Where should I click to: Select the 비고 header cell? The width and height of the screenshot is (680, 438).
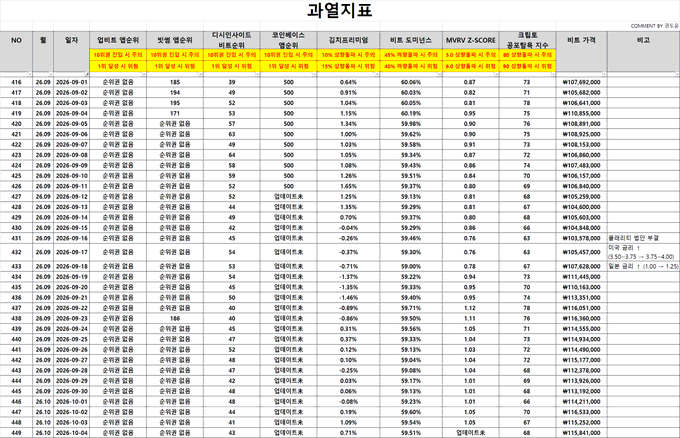point(643,51)
